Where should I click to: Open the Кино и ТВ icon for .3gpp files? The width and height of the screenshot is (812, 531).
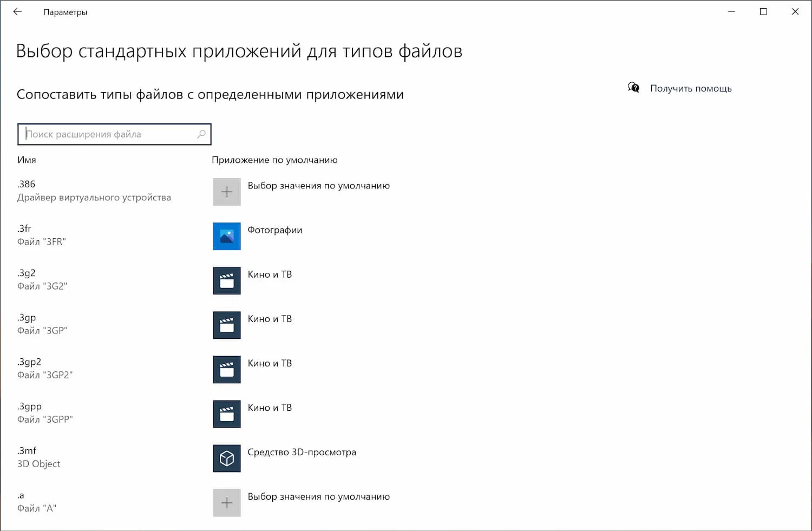click(x=226, y=414)
